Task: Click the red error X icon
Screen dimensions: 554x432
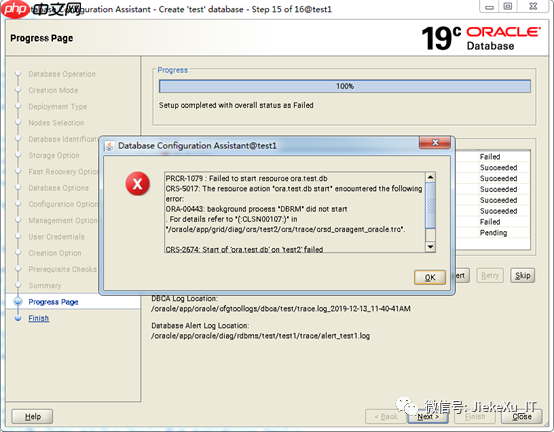Action: click(x=137, y=184)
